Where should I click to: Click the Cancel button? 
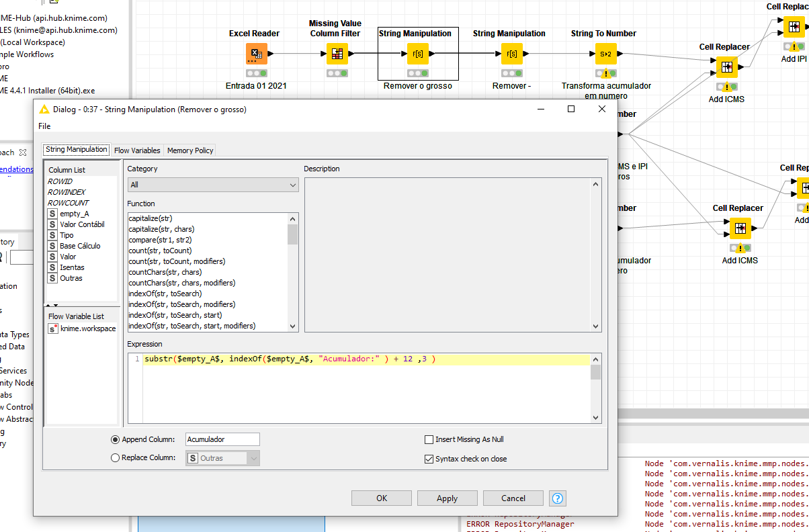click(x=513, y=498)
